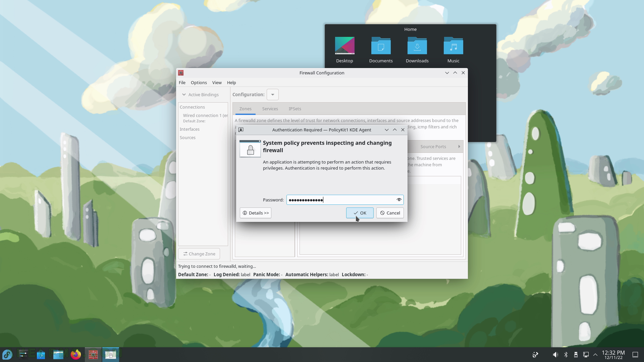The width and height of the screenshot is (644, 362).
Task: Open Dolphin file manager from taskbar
Action: pyautogui.click(x=58, y=354)
